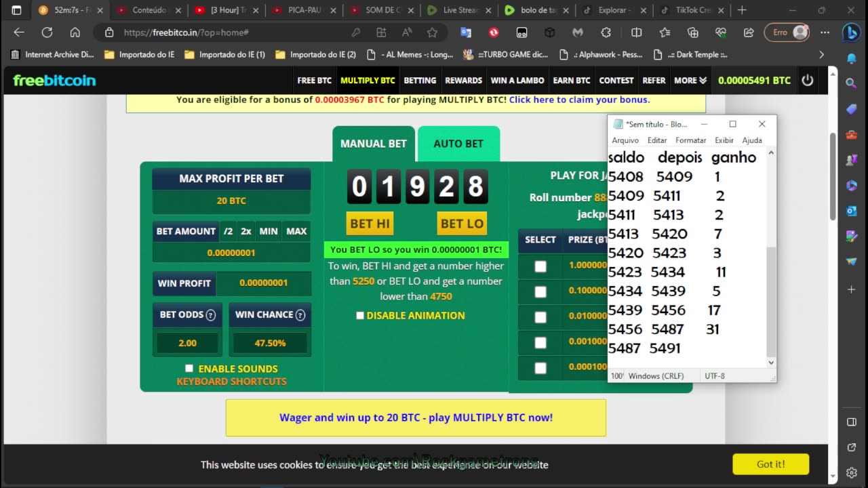
Task: Open sidebar games chess icon
Action: [852, 160]
